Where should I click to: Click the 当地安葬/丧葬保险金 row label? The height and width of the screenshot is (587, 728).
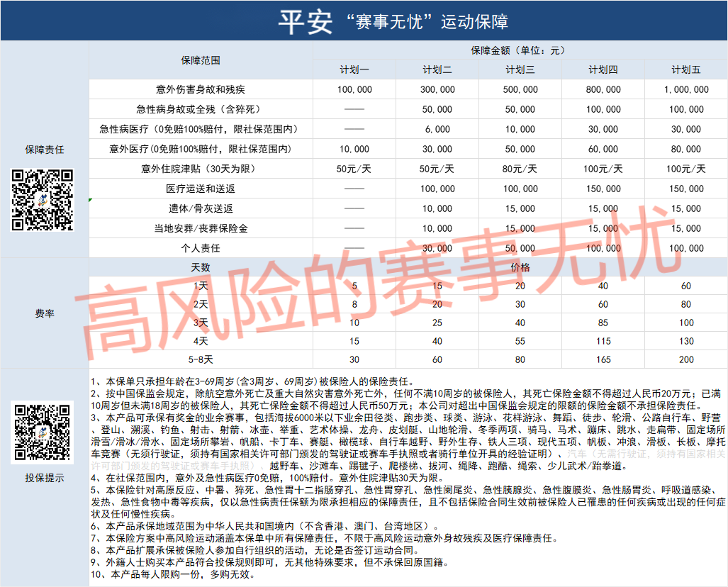click(201, 228)
